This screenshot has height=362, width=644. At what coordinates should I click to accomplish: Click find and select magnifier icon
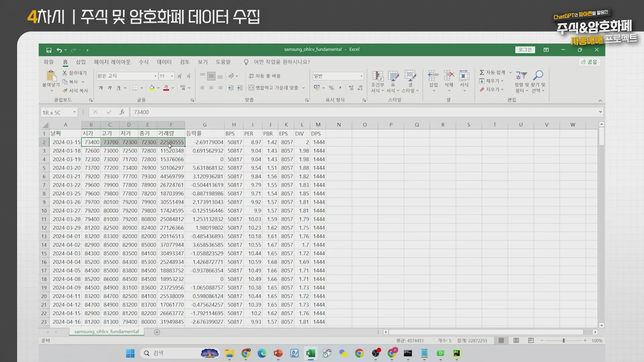coord(538,76)
